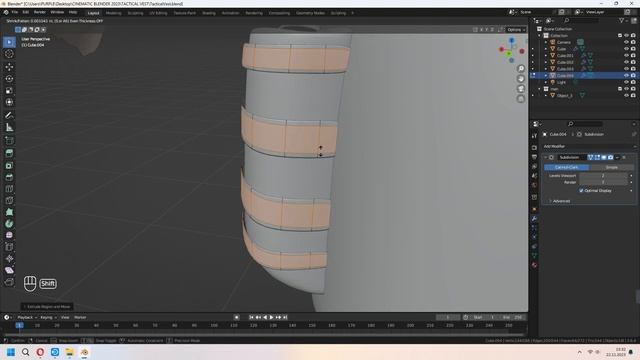Screen dimensions: 640x360
Task: Open timeline Playback menu
Action: click(27, 318)
